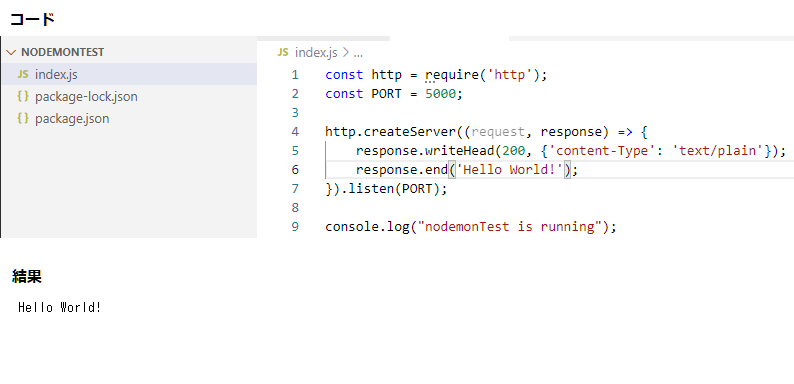Click line number 3 in the gutter
Viewport: 794px width, 384px height.
[x=295, y=112]
